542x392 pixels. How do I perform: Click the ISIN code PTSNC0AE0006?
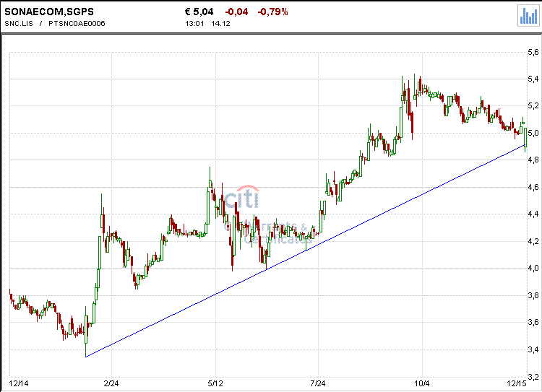(x=77, y=24)
